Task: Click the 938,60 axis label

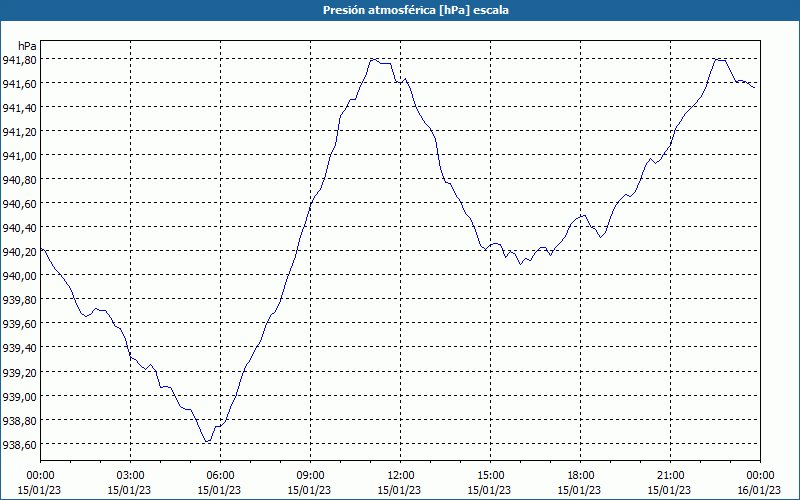Action: (19, 445)
